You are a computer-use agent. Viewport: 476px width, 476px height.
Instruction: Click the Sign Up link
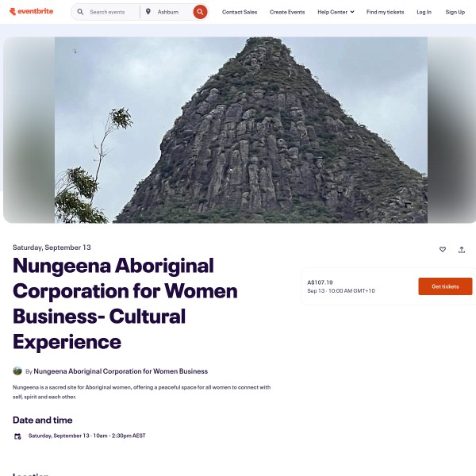455,12
